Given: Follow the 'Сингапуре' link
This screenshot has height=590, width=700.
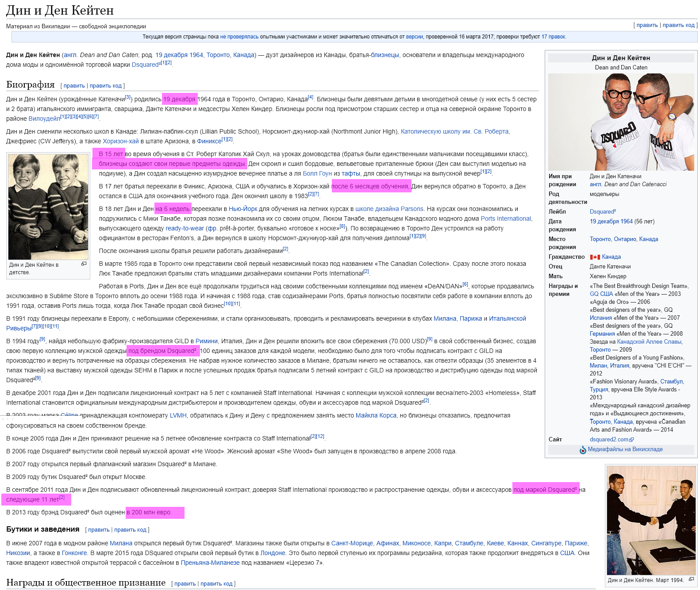Looking at the screenshot, I should tap(546, 544).
